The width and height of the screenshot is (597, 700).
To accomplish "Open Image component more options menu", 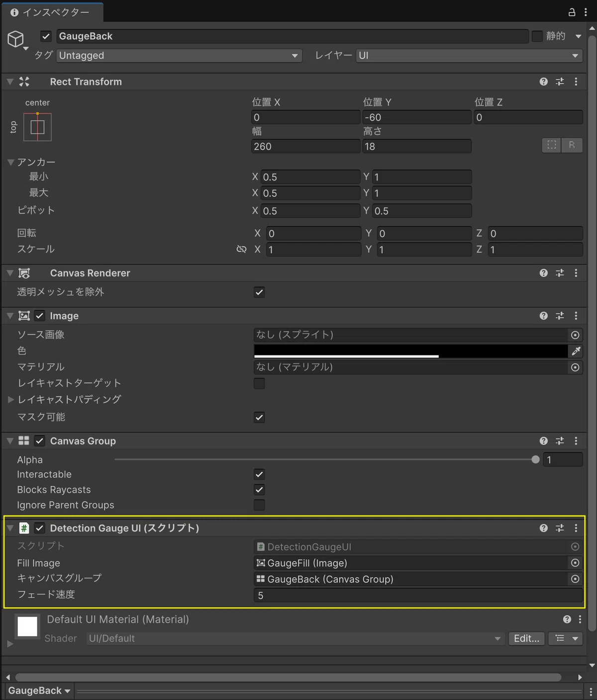I will pos(576,316).
